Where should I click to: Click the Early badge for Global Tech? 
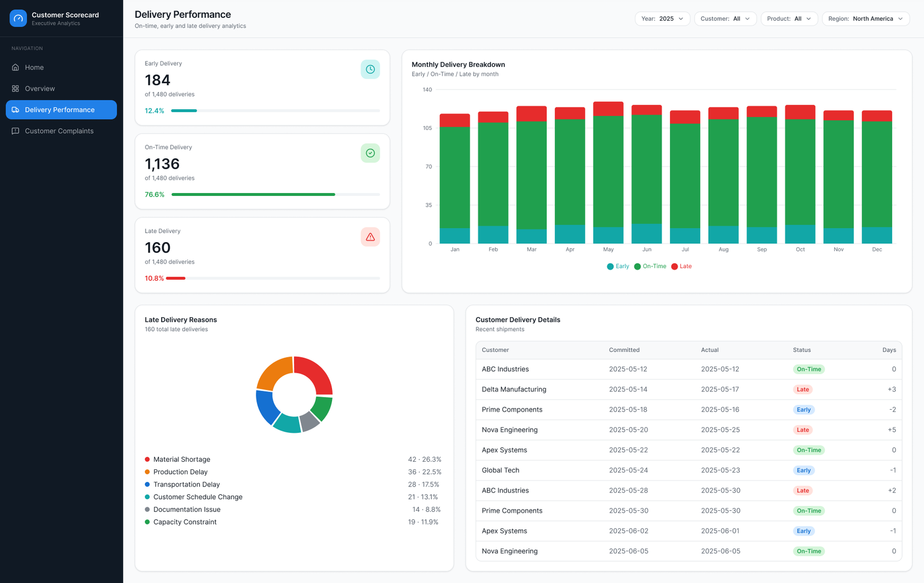[804, 470]
